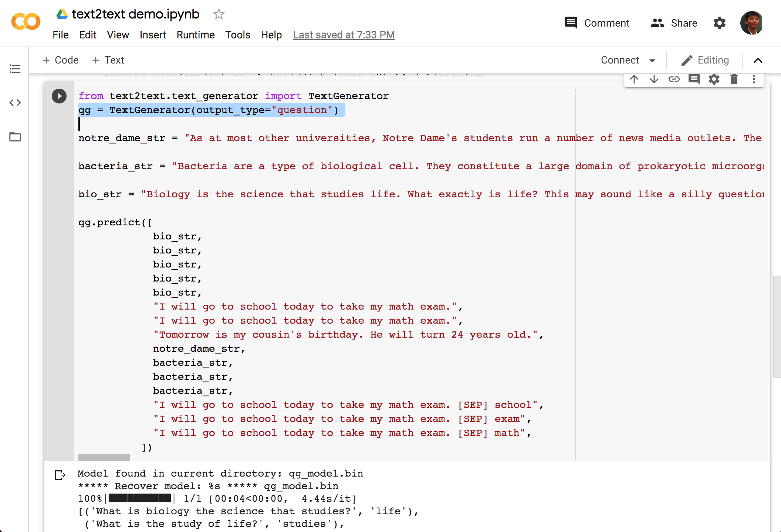Add a comment to this cell
Image resolution: width=781 pixels, height=532 pixels.
[694, 79]
